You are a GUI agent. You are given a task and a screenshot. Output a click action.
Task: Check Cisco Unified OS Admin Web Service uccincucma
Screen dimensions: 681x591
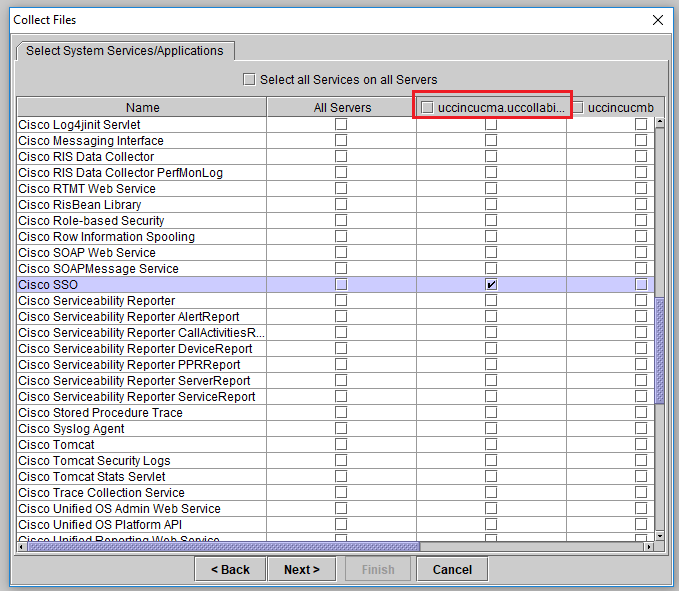pyautogui.click(x=491, y=508)
